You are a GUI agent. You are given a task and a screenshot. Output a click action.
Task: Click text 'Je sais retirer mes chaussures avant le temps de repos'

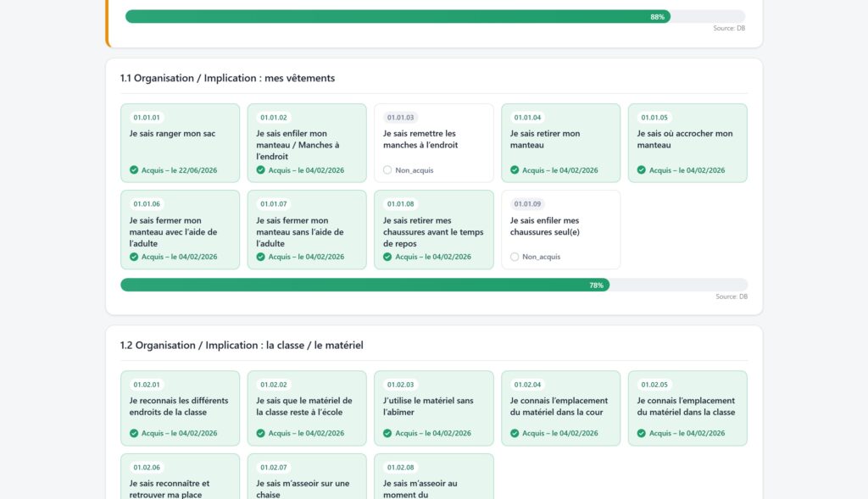coord(433,232)
